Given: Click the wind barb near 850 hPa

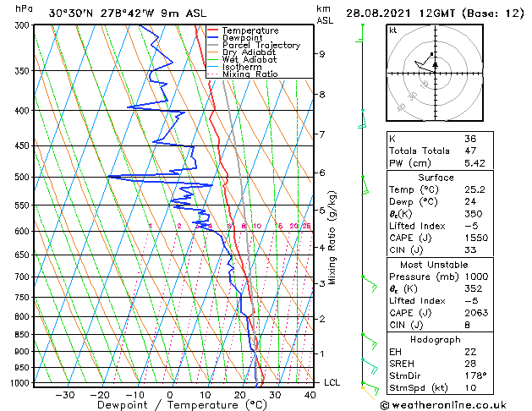Looking at the screenshot, I should (370, 342).
